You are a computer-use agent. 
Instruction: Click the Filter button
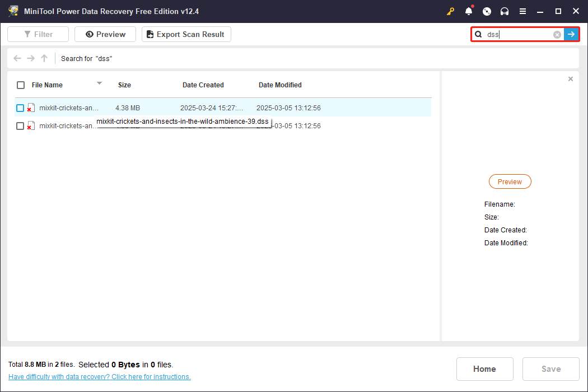38,34
